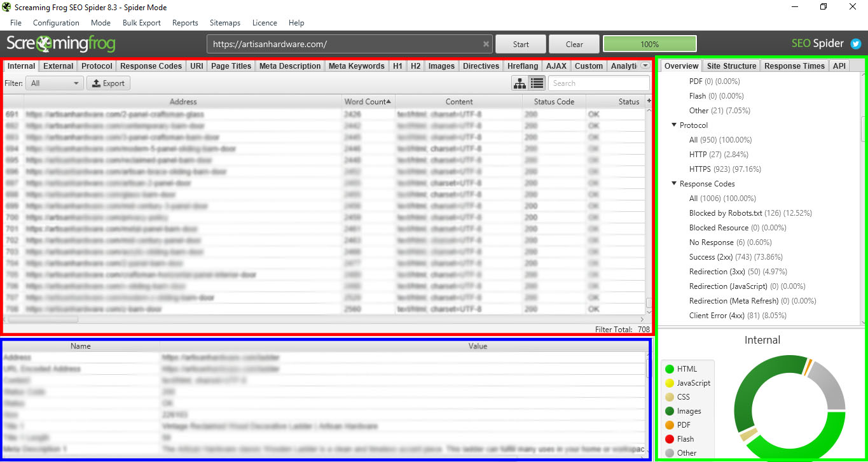Switch to tree view using the hierarchy icon
The image size is (868, 462).
coord(520,83)
